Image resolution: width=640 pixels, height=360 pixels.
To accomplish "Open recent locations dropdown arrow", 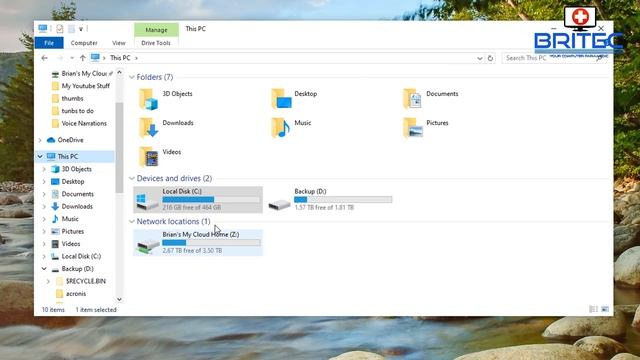I will tap(72, 58).
